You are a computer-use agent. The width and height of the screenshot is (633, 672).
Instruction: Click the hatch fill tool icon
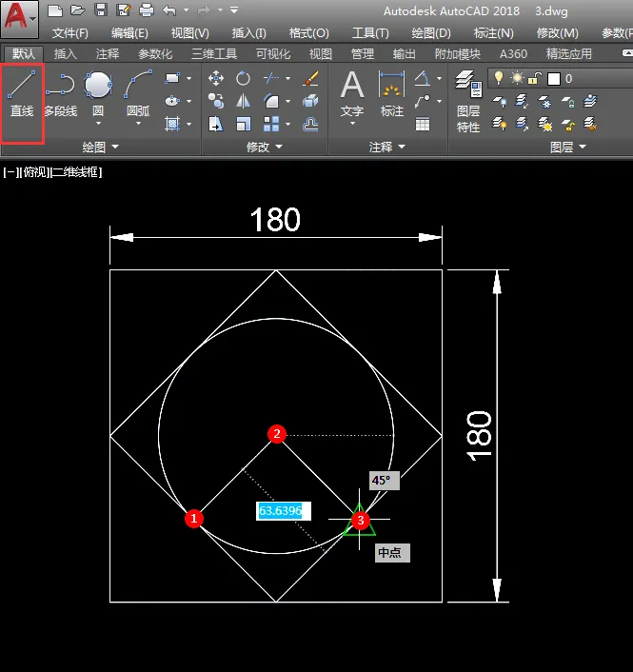point(172,125)
